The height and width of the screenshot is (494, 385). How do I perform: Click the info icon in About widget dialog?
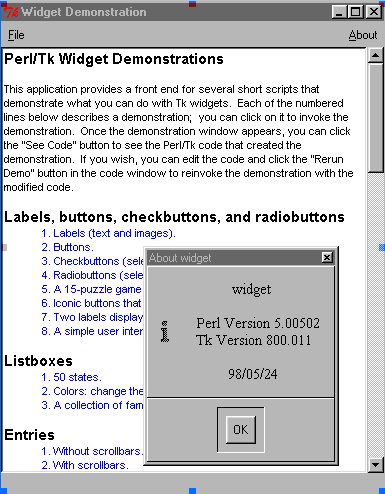[165, 332]
